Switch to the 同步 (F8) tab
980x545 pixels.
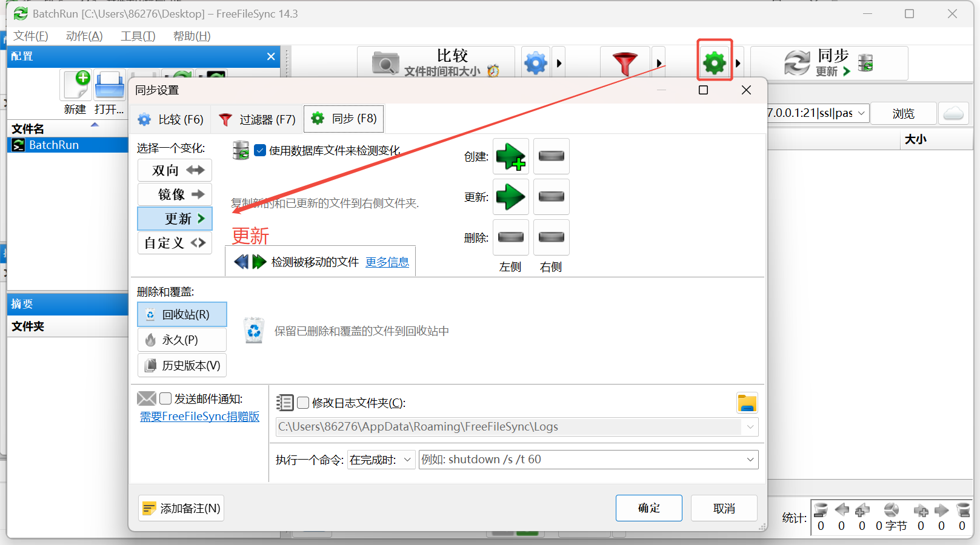click(x=344, y=119)
